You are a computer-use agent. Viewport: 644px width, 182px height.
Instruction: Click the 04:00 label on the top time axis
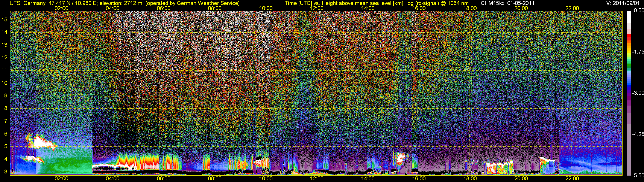click(112, 8)
